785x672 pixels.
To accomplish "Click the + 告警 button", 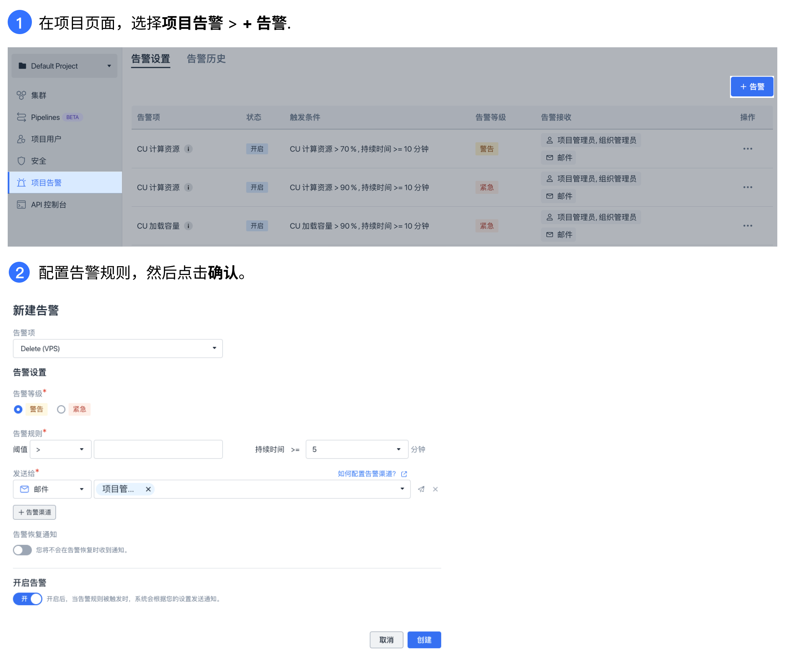I will point(752,87).
